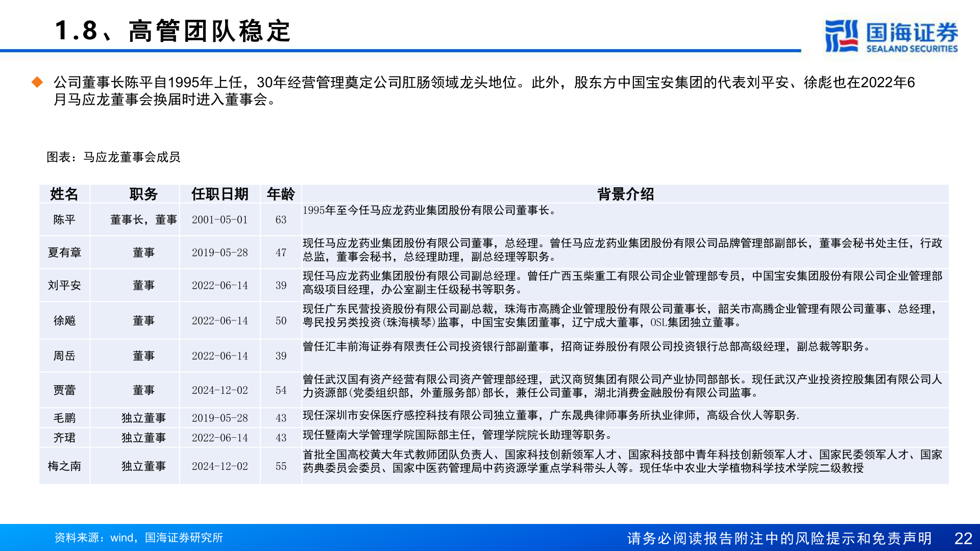This screenshot has height=551, width=980.
Task: Select the 独立董事 cell for 毛鹏
Action: click(143, 418)
